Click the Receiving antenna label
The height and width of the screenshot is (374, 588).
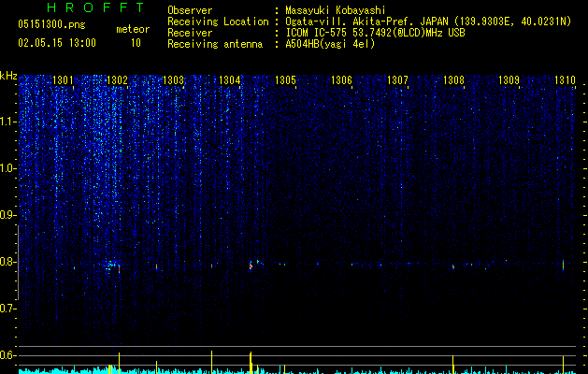point(215,44)
